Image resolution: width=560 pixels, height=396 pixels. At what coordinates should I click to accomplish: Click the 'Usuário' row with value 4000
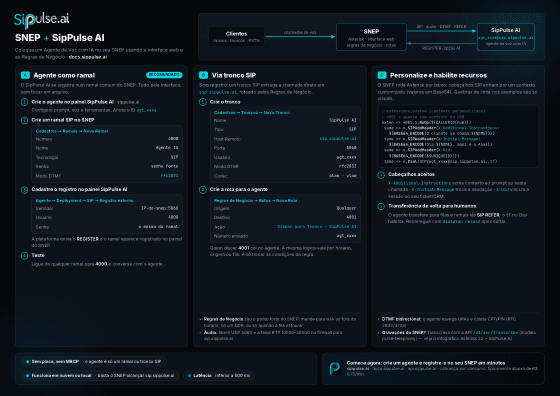pyautogui.click(x=107, y=217)
